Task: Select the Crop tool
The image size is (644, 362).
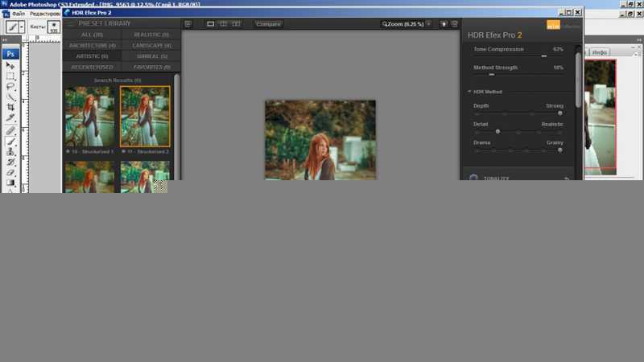Action: coord(10,108)
